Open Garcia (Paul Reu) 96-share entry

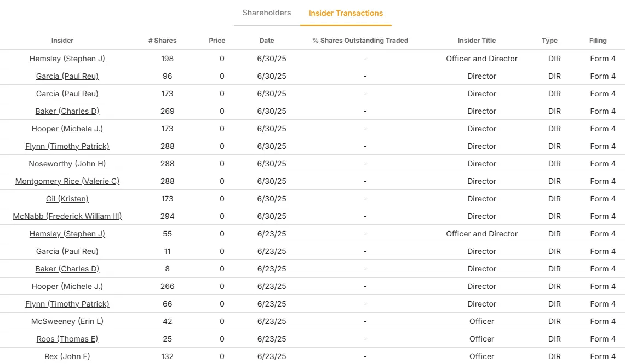click(67, 76)
